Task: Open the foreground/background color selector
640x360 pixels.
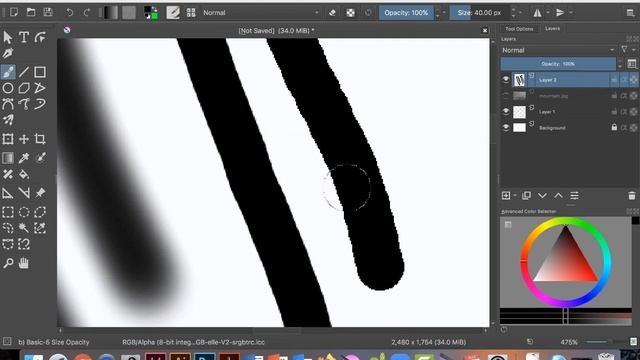Action: pyautogui.click(x=151, y=13)
